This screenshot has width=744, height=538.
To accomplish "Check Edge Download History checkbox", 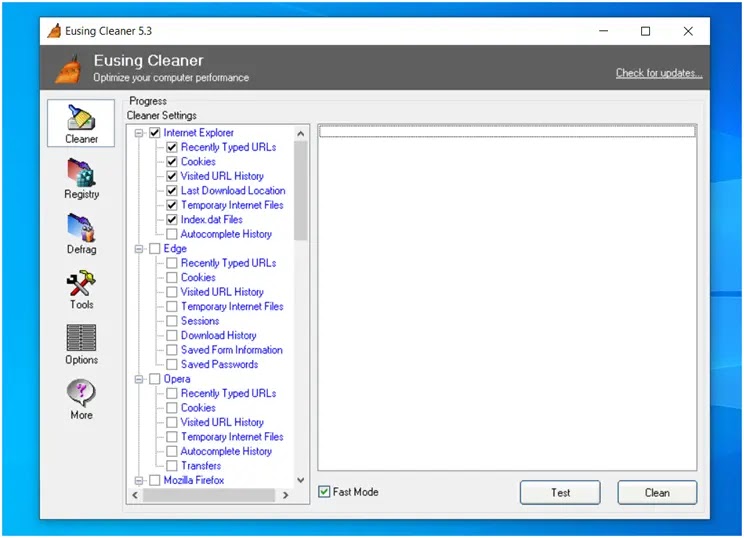I will 172,335.
